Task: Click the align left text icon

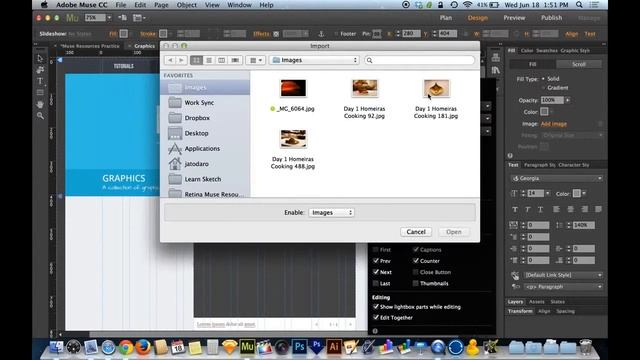Action: point(556,209)
